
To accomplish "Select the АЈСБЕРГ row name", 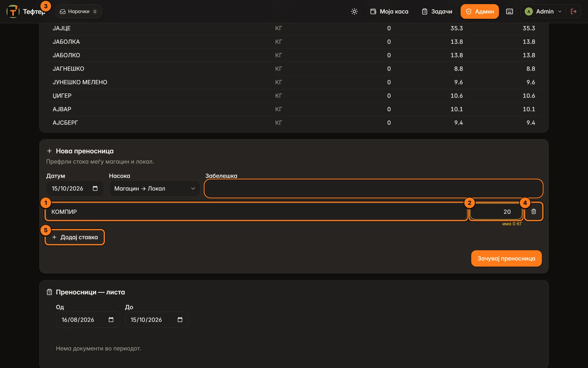I will (65, 123).
